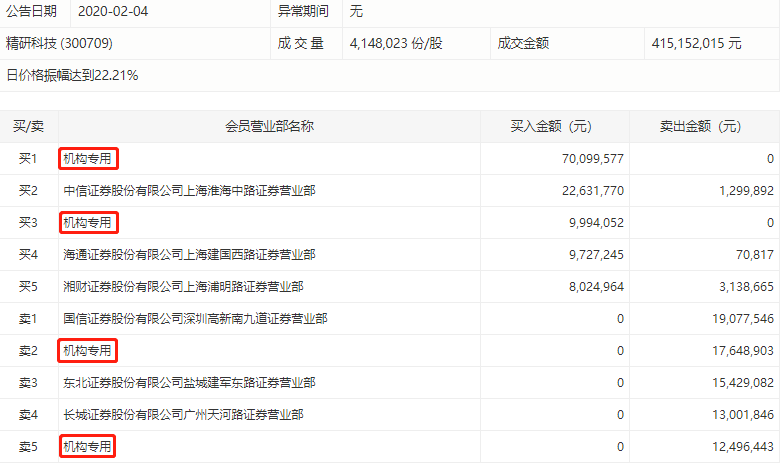Viewport: 781px width, 468px height.
Task: Select 国信证券深圳高新南九道证券营业部 entry
Action: [195, 319]
